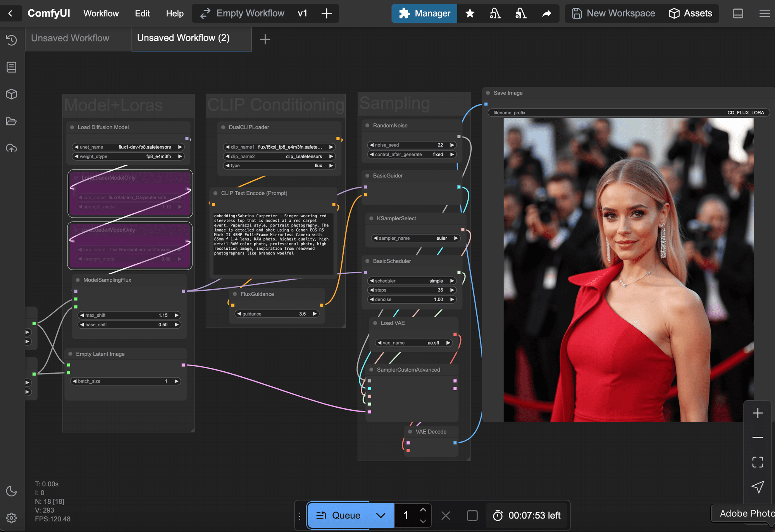
Task: Toggle dark mode moon icon
Action: tap(11, 491)
